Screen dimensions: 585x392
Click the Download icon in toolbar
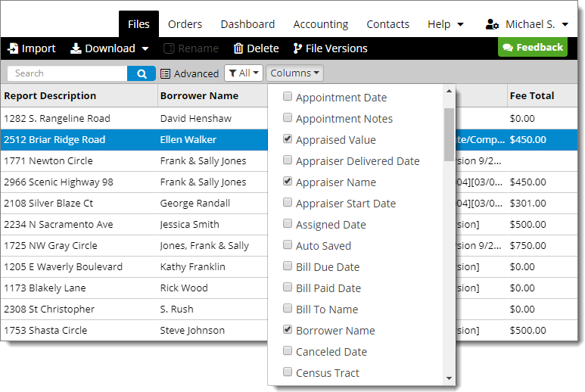tap(76, 48)
